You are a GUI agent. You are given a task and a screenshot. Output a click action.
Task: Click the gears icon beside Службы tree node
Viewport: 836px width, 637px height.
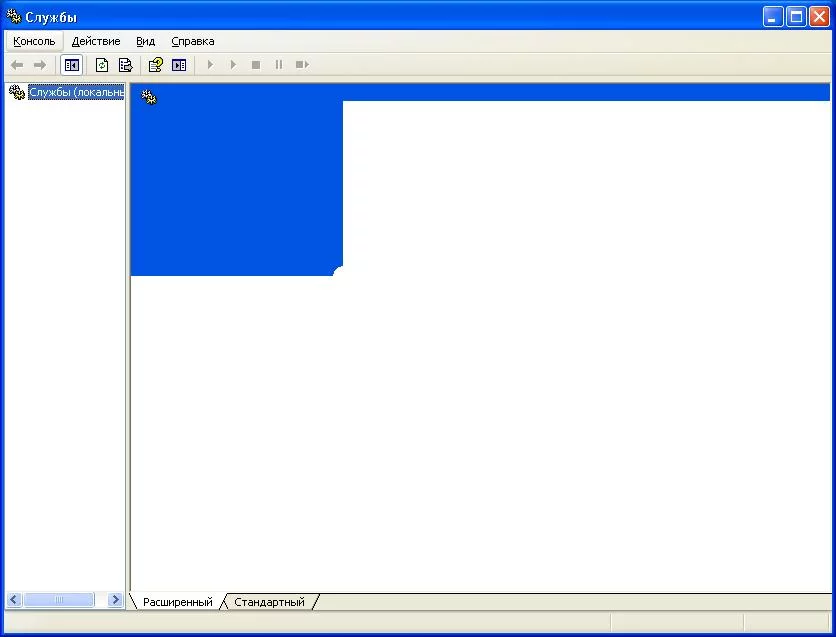(x=17, y=92)
